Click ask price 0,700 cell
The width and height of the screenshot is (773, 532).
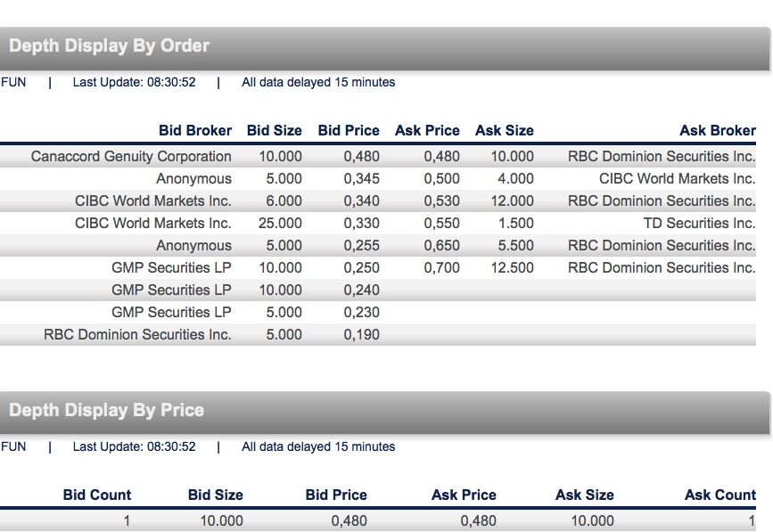[x=441, y=268]
